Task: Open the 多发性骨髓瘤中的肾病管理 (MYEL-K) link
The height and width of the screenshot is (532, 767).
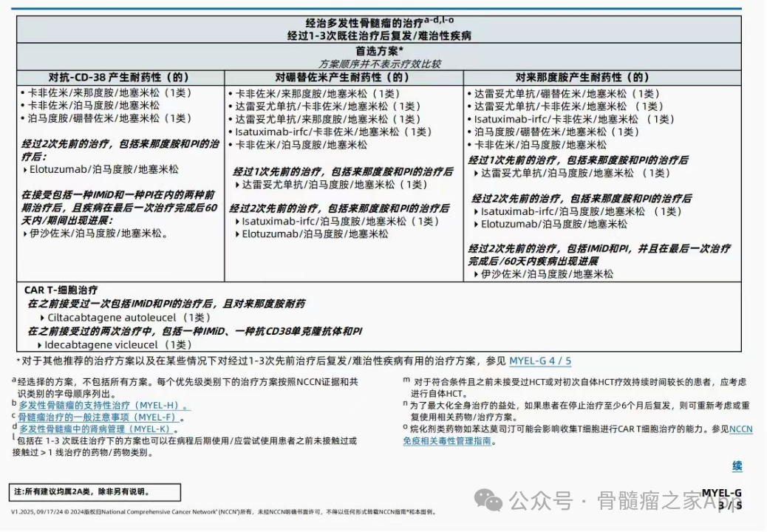Action: tap(97, 429)
